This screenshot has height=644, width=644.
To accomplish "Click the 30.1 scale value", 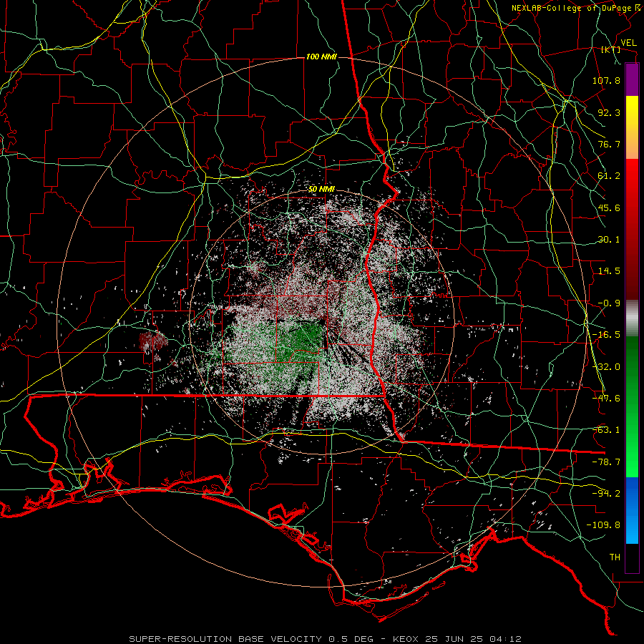I will tap(609, 240).
